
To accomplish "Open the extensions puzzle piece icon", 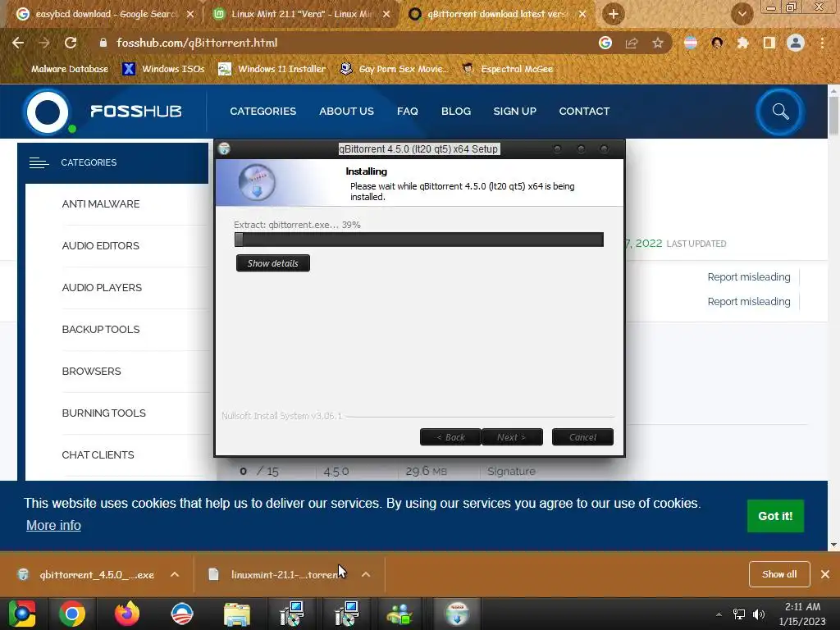I will (x=743, y=43).
